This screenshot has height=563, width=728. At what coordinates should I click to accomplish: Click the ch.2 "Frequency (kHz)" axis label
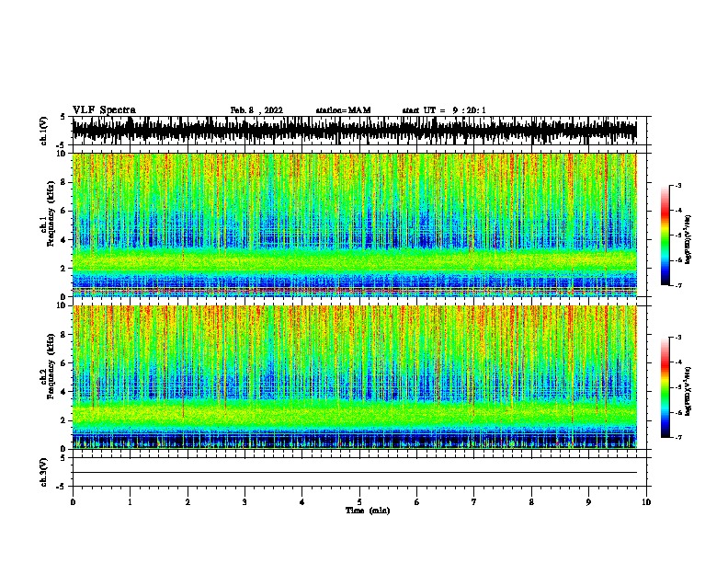[x=51, y=366]
